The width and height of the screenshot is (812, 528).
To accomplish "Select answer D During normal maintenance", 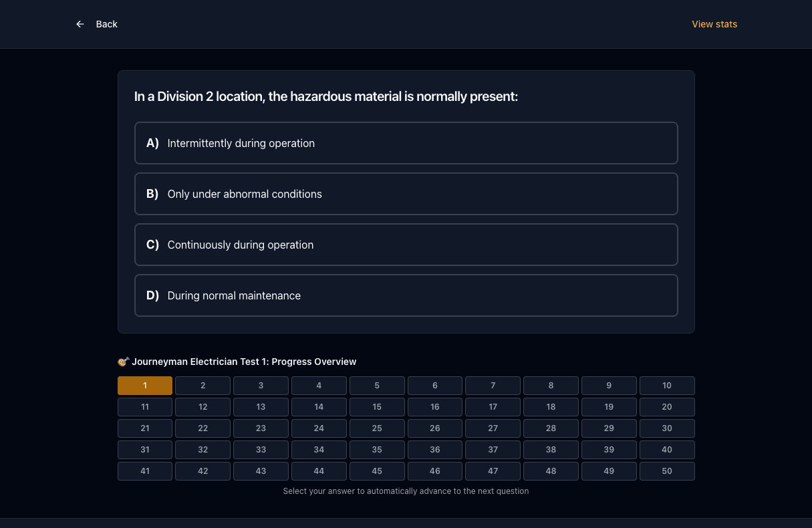I will point(406,295).
